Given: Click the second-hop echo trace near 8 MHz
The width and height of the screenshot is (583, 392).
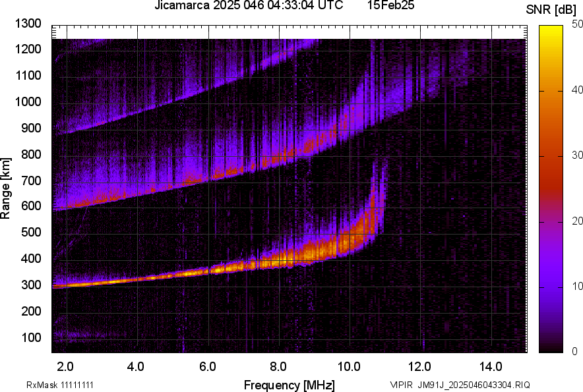Looking at the screenshot, I should pos(279,159).
